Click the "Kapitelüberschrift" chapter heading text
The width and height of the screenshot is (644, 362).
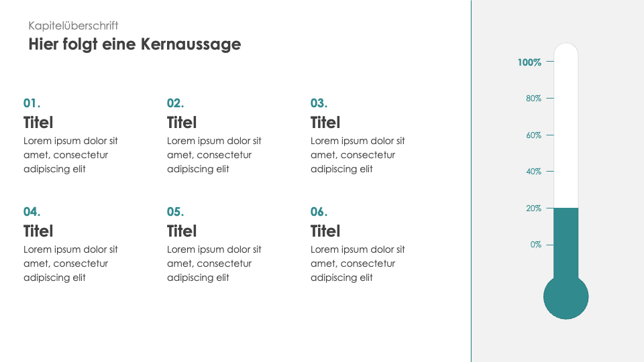click(73, 25)
